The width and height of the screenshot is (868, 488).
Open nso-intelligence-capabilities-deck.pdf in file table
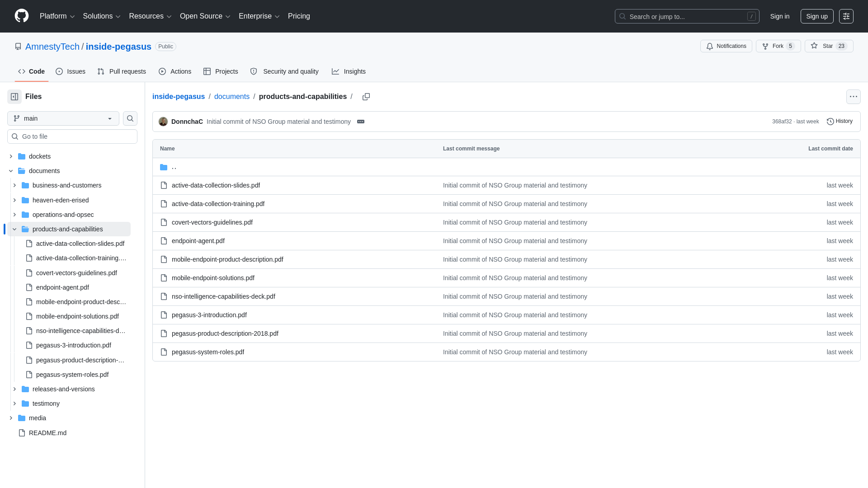[223, 296]
